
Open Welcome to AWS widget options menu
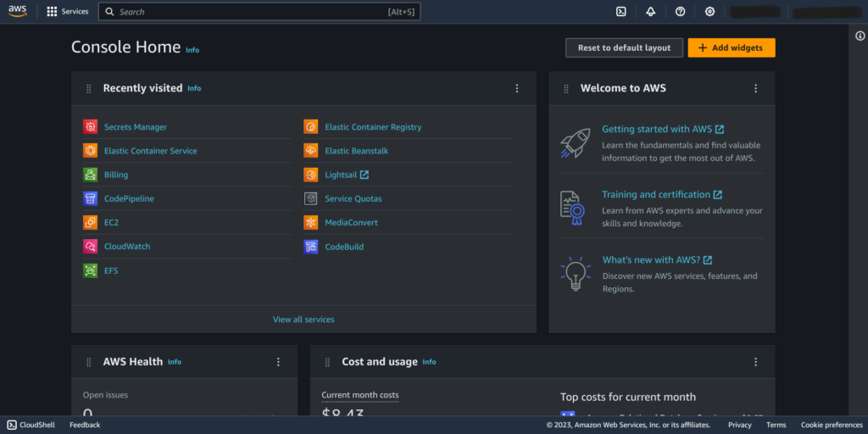755,88
